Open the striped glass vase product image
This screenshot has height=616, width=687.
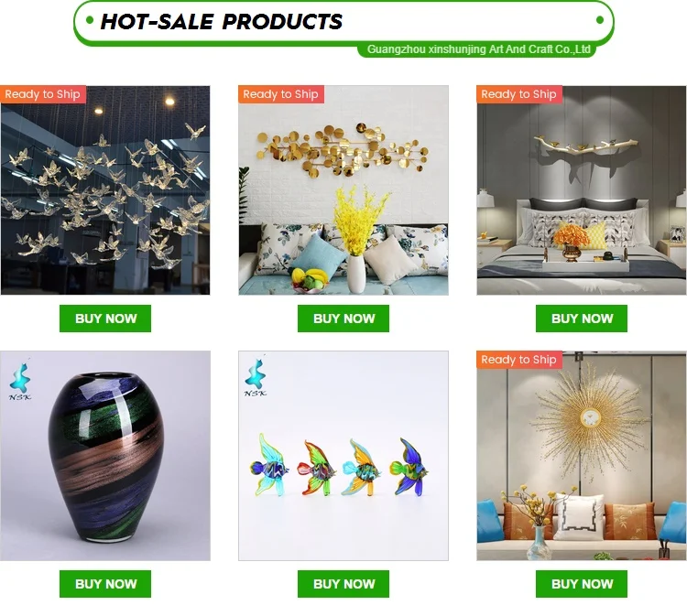click(105, 455)
